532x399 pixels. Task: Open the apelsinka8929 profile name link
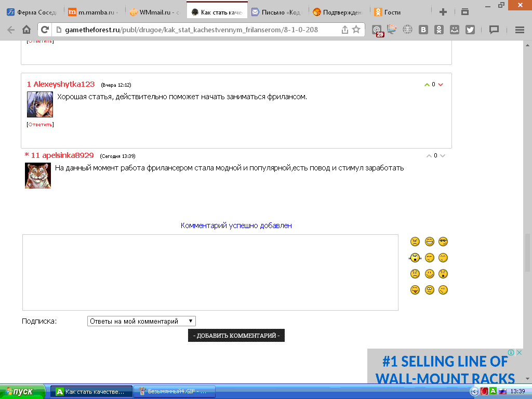pos(68,155)
